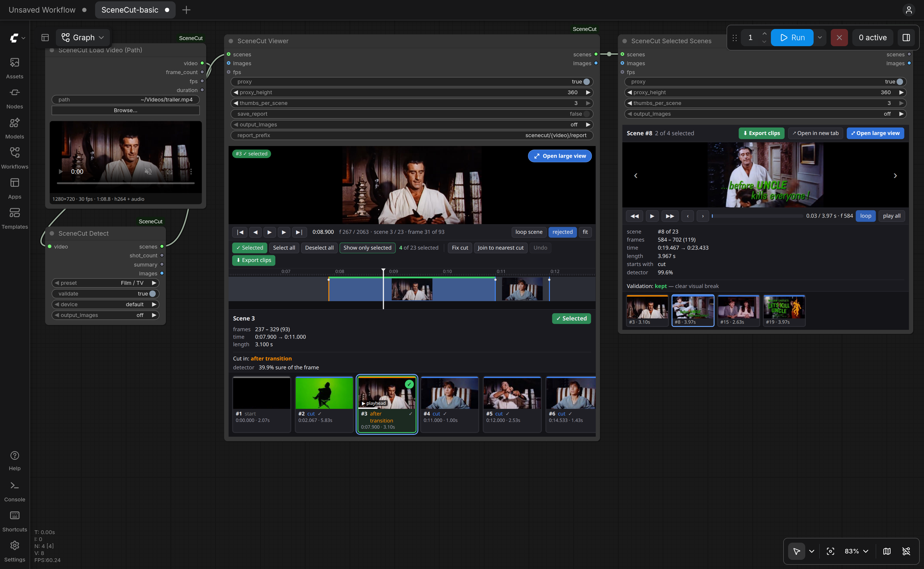The width and height of the screenshot is (924, 569).
Task: Toggle save_report switch in SceneCut Viewer
Action: coord(586,114)
